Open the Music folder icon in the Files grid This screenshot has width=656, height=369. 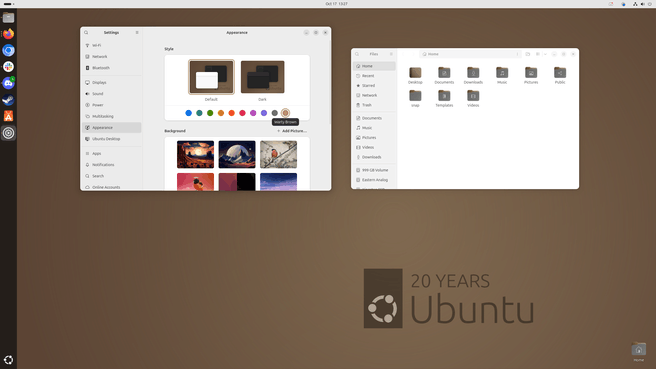[502, 73]
